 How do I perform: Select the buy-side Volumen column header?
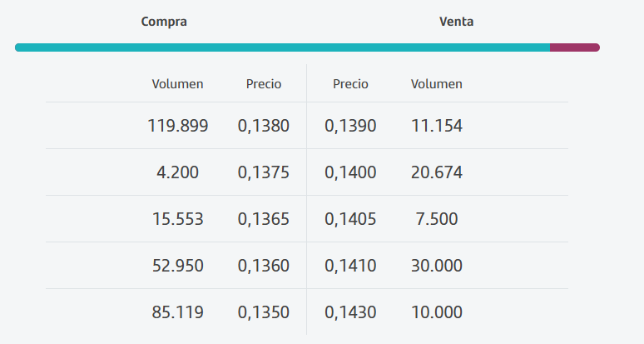(177, 84)
